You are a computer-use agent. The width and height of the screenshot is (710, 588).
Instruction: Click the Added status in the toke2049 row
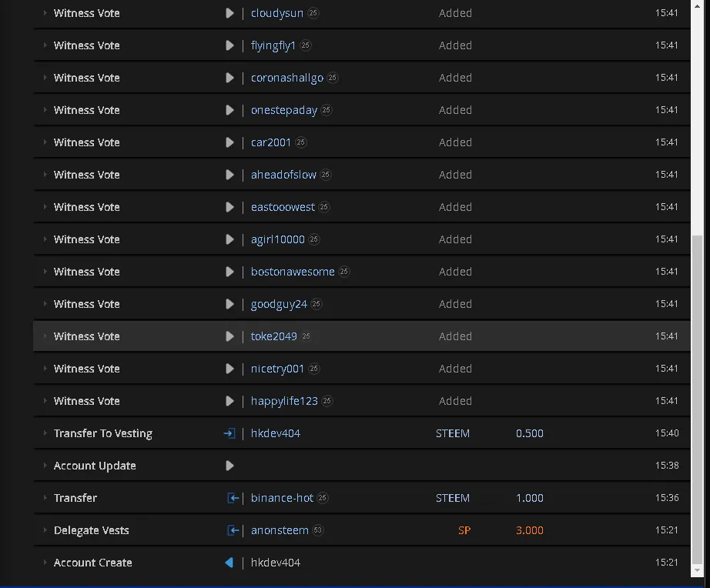455,336
